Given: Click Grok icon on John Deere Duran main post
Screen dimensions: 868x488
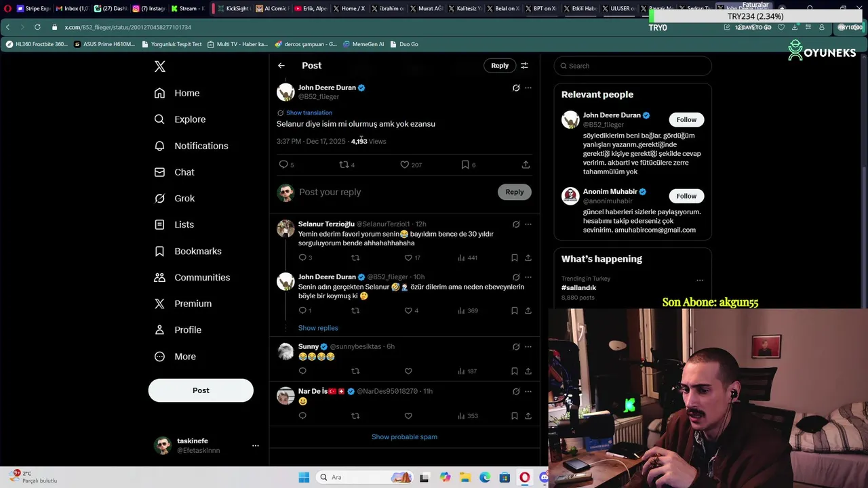Looking at the screenshot, I should [516, 87].
